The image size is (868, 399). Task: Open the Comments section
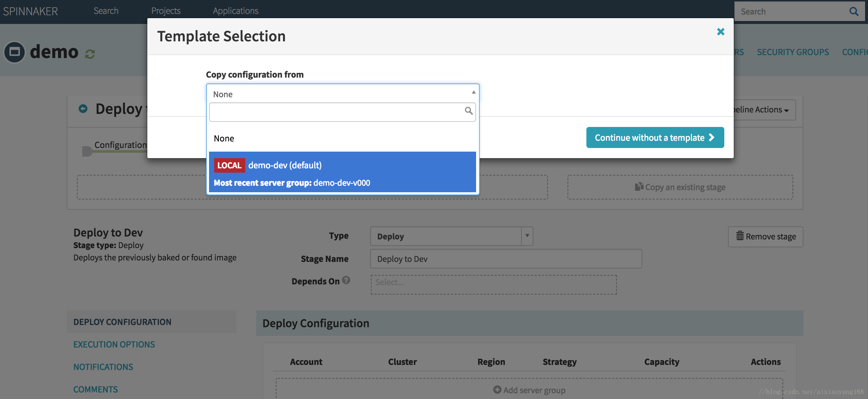[95, 389]
